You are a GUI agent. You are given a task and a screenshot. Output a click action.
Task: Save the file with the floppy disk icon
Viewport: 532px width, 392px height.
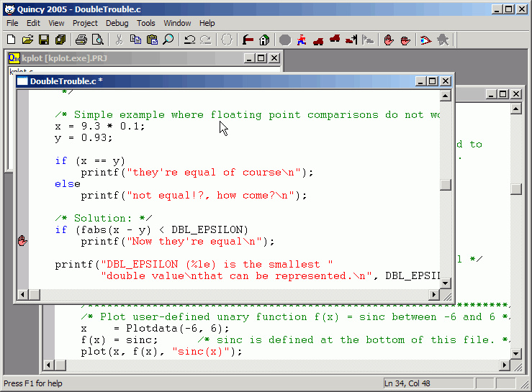[x=44, y=40]
